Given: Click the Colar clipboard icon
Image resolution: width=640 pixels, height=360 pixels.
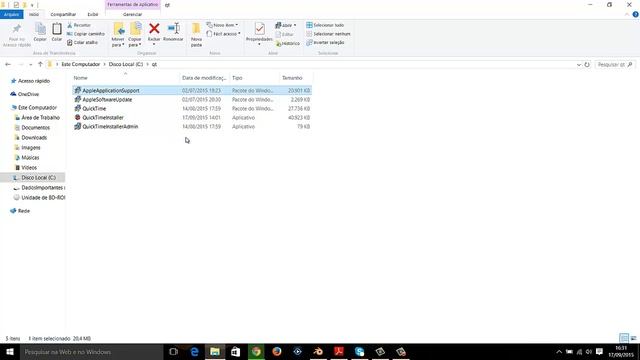Looking at the screenshot, I should (57, 29).
